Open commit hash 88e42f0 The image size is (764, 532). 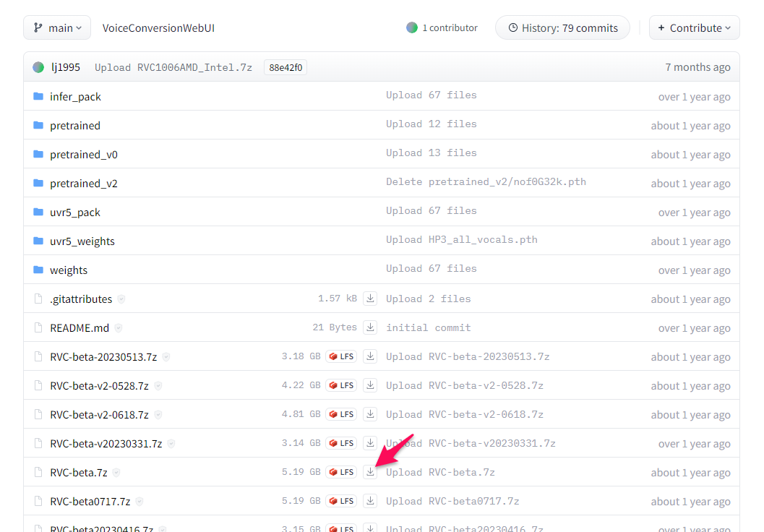click(286, 67)
